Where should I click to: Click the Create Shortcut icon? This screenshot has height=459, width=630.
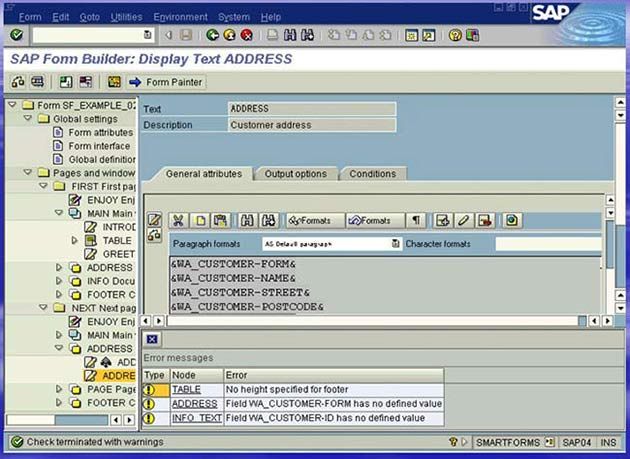[x=429, y=35]
